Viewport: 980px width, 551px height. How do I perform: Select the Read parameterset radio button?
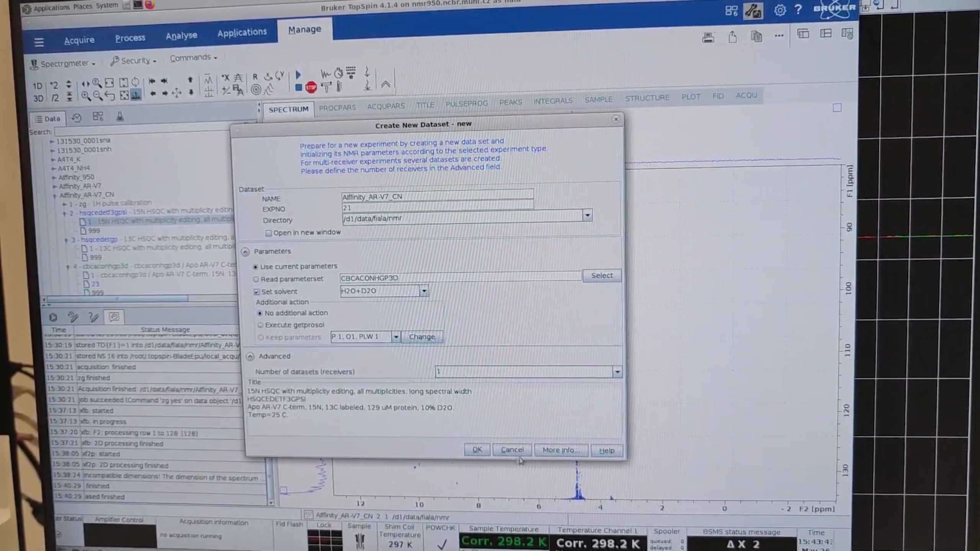[256, 279]
